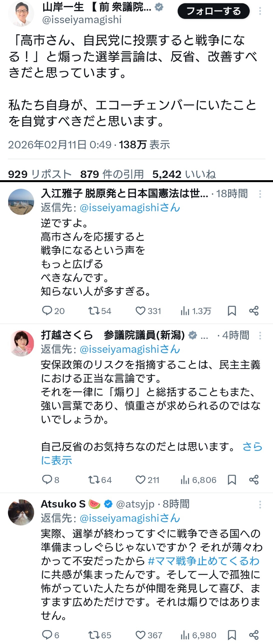Screen dimensions: 273x644
Task: Bookmark 入江雅子's reply
Action: 232,311
